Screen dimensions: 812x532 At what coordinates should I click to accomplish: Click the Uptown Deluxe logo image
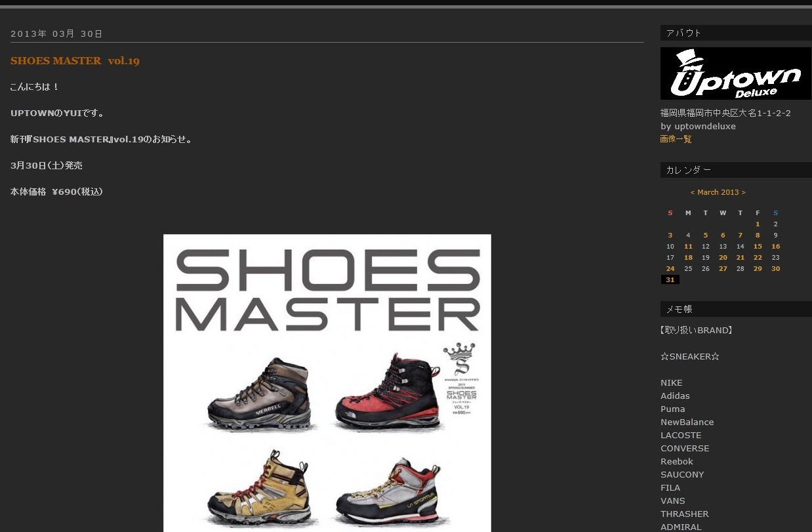(x=735, y=73)
